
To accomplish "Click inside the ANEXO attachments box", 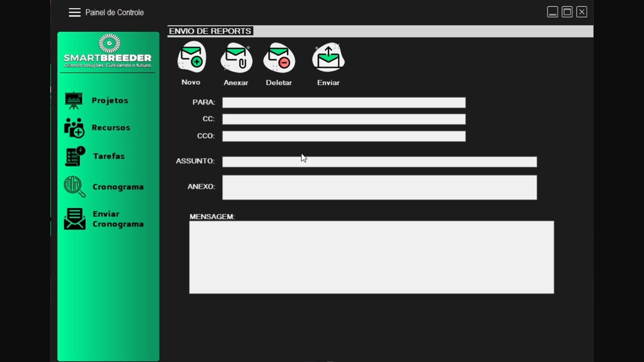I will point(380,187).
